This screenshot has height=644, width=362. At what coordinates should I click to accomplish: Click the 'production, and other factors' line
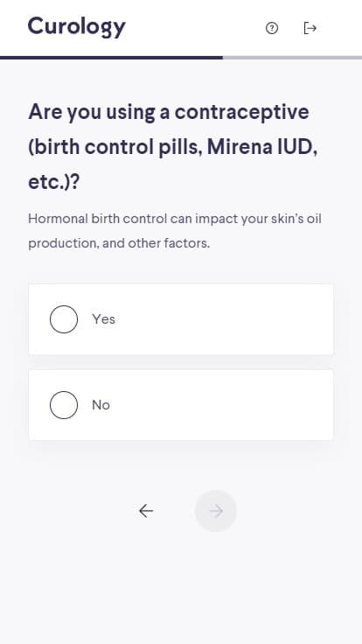click(119, 243)
